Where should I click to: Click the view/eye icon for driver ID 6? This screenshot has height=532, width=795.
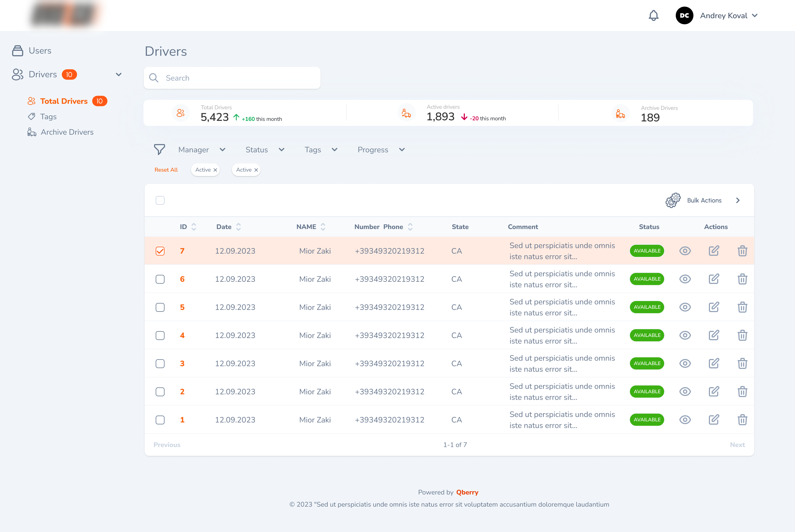click(686, 279)
